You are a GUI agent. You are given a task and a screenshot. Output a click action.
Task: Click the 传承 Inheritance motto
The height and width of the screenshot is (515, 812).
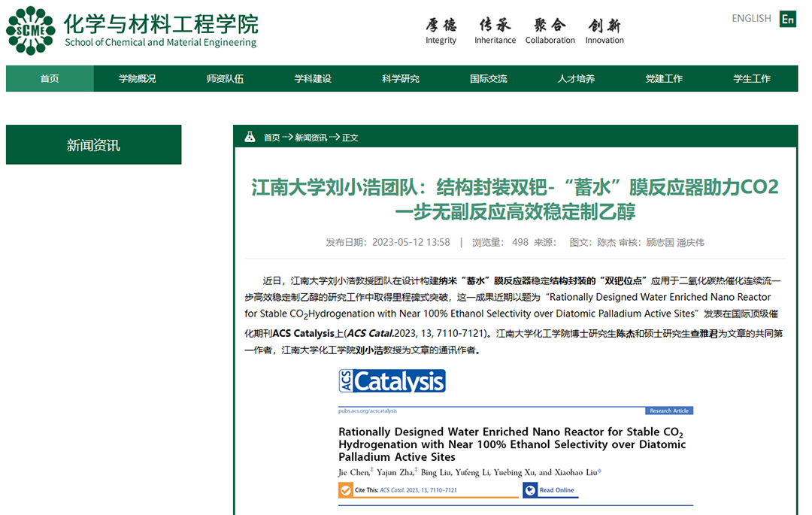click(x=495, y=31)
